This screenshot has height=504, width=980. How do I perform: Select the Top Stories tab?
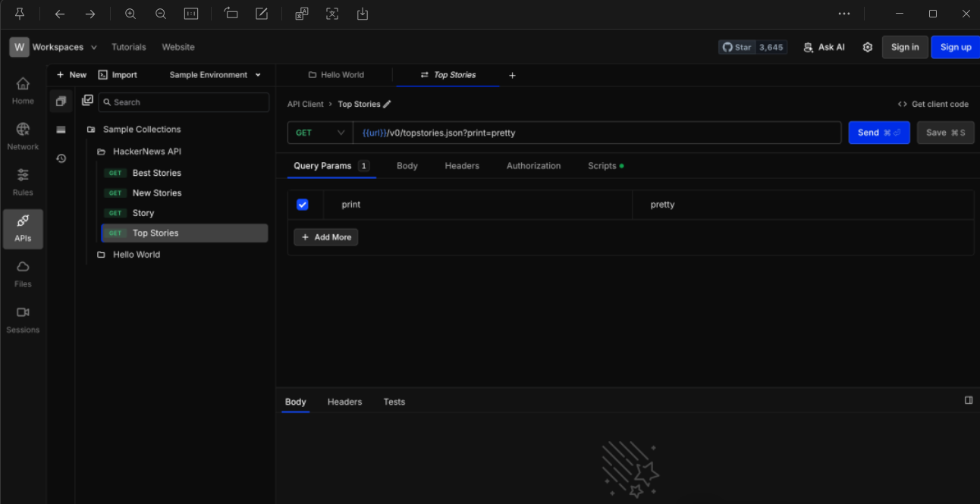448,75
